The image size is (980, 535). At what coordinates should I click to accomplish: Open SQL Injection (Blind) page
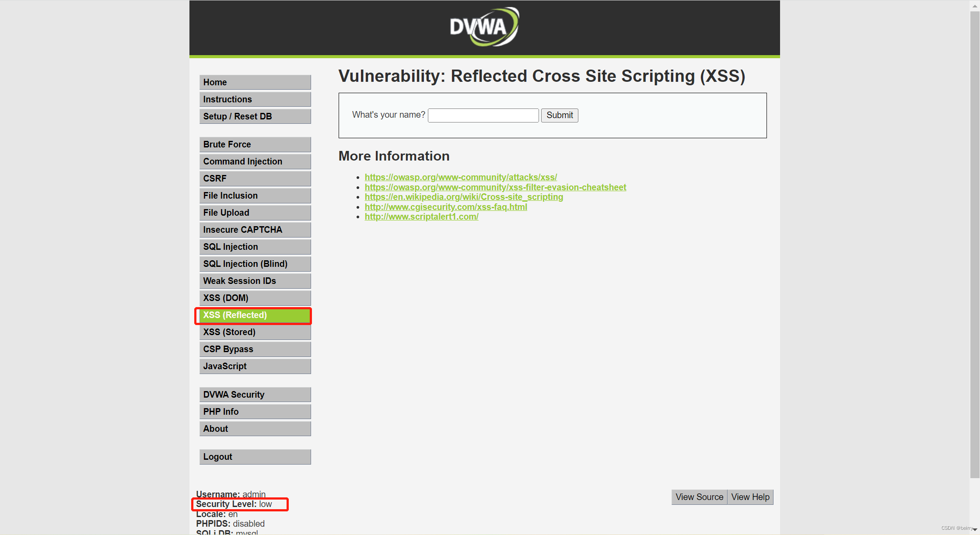click(255, 264)
